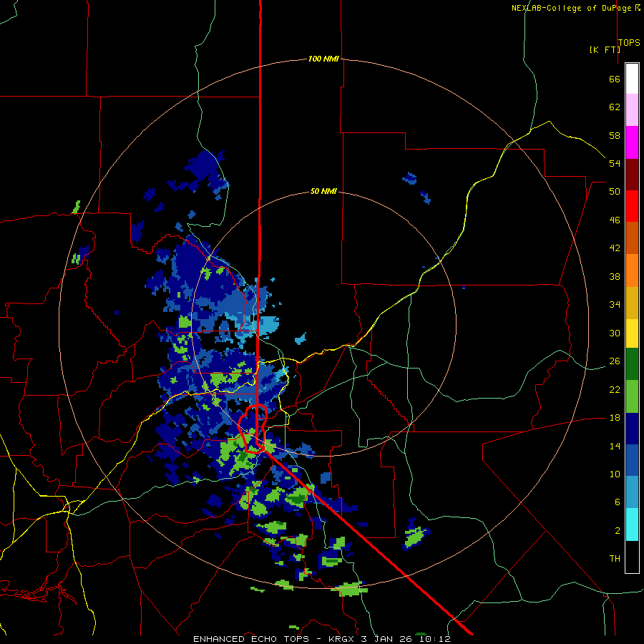This screenshot has height=644, width=644.
Task: Click the 100 NMI range ring label
Action: (323, 59)
